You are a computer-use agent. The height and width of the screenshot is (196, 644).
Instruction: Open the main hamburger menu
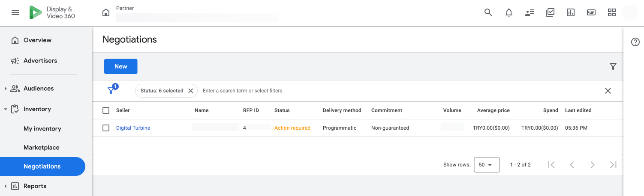click(15, 12)
